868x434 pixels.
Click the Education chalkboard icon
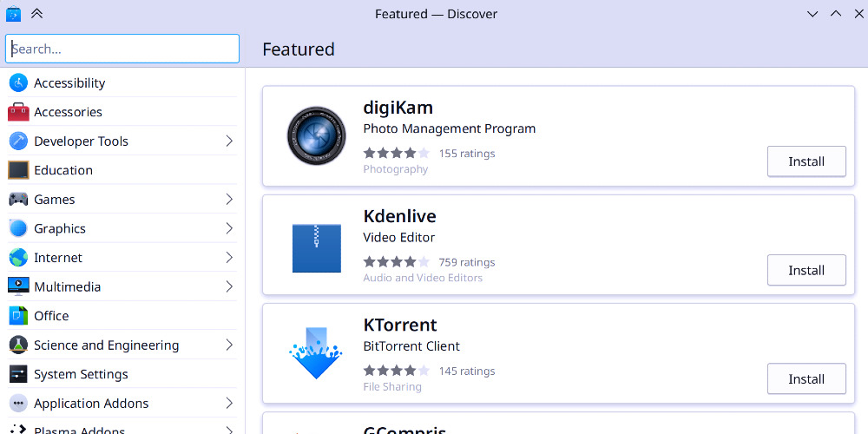pos(18,170)
